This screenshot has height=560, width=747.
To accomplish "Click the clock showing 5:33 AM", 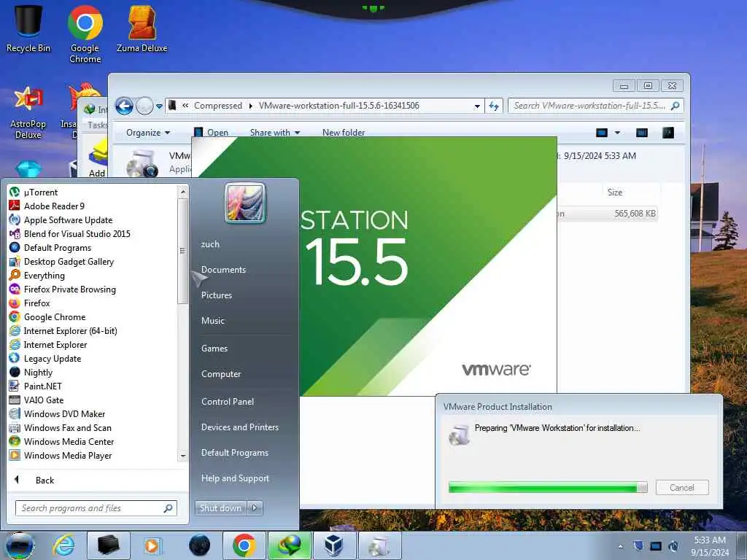I will pyautogui.click(x=710, y=540).
